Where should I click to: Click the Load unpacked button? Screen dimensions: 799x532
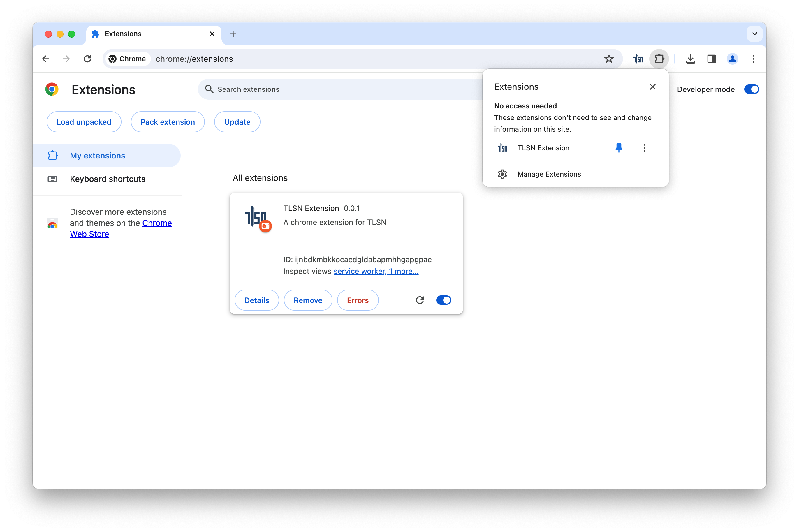84,122
